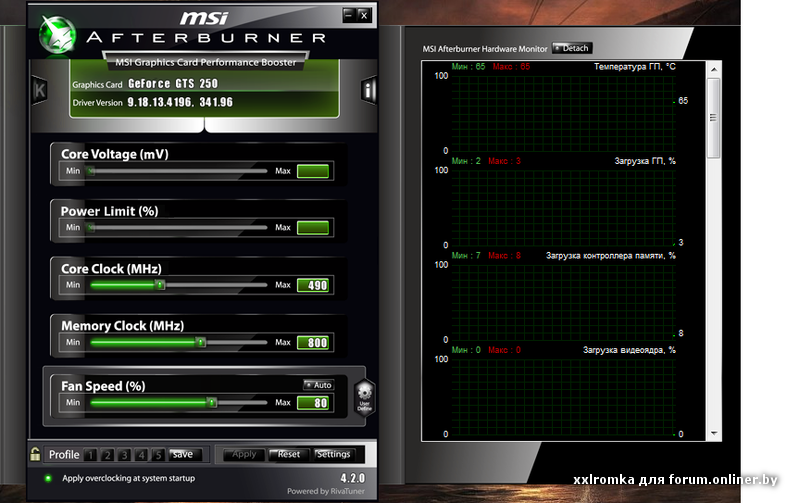The image size is (800, 503).
Task: Click the Power Limit value field
Action: click(313, 228)
